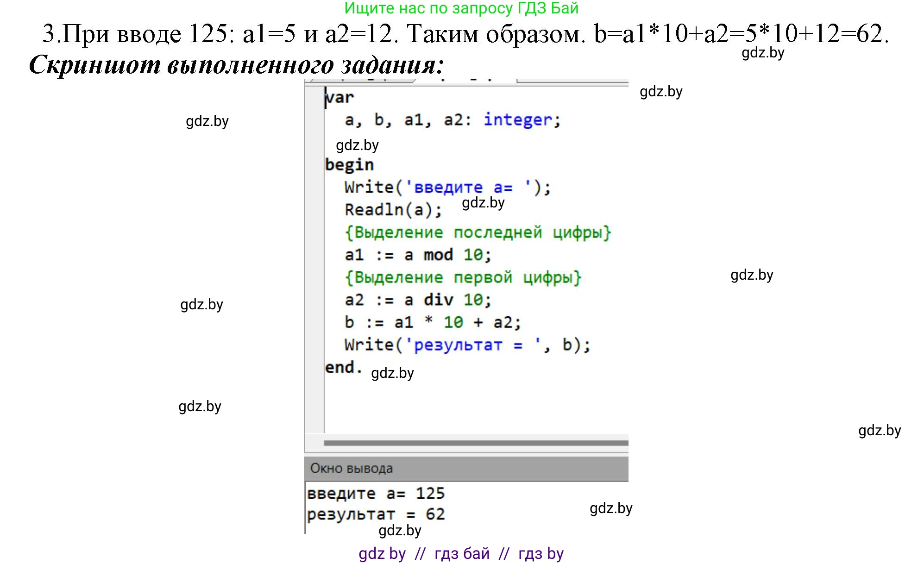Screen dimensions: 924x564
Task: Click the 'Выделение первой цифры' comment
Action: click(463, 278)
